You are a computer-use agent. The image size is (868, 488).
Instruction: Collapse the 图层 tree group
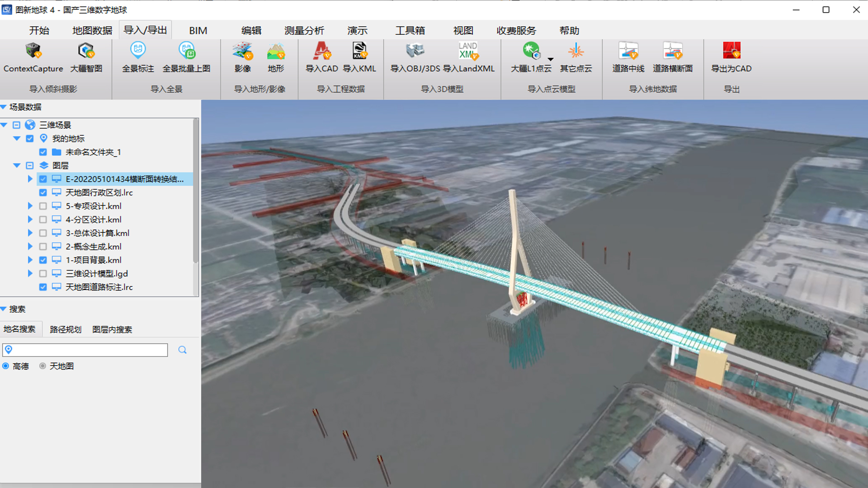[x=17, y=166]
